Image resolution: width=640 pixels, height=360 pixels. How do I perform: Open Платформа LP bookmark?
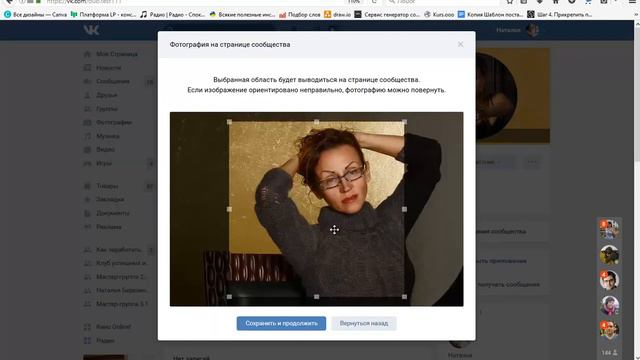coord(104,14)
